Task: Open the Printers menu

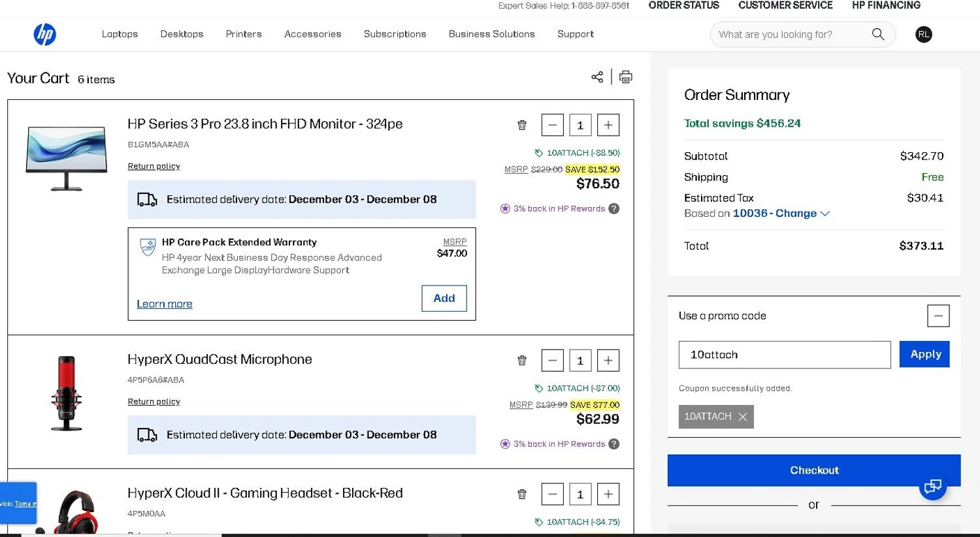Action: pyautogui.click(x=244, y=34)
